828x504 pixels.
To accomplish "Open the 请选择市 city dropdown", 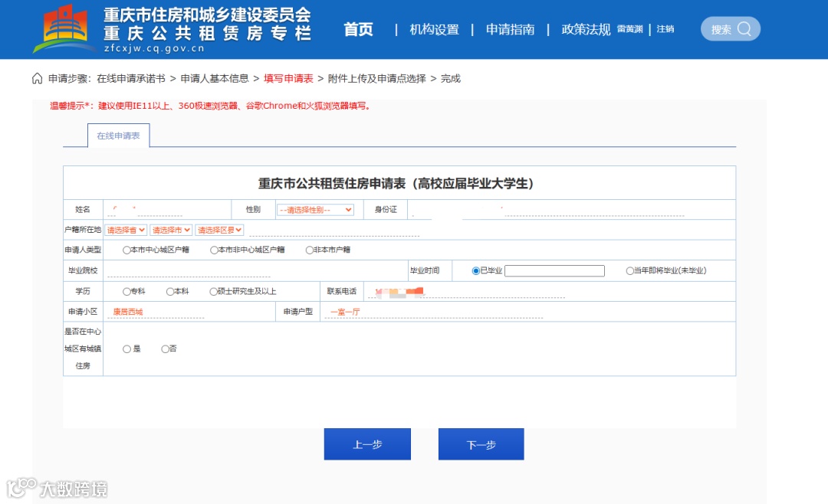I will coord(170,230).
